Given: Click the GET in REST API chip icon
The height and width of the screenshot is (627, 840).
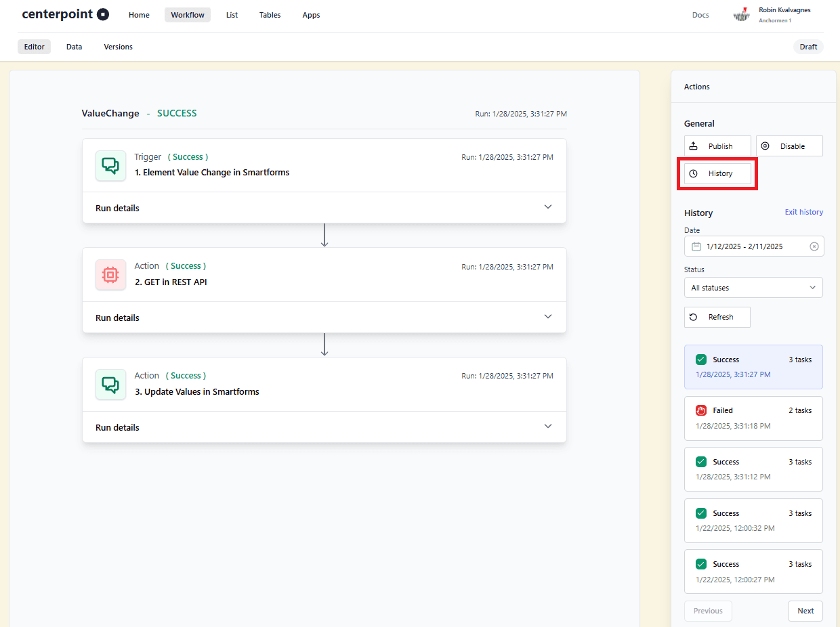Looking at the screenshot, I should point(110,275).
